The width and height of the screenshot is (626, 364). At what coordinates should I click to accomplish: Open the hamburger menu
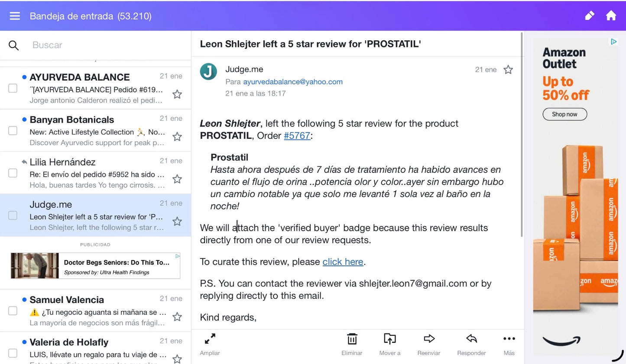pyautogui.click(x=15, y=16)
